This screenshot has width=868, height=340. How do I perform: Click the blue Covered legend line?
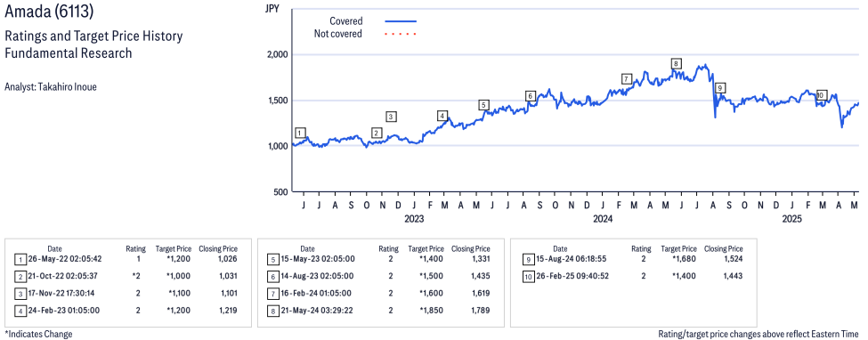(401, 21)
